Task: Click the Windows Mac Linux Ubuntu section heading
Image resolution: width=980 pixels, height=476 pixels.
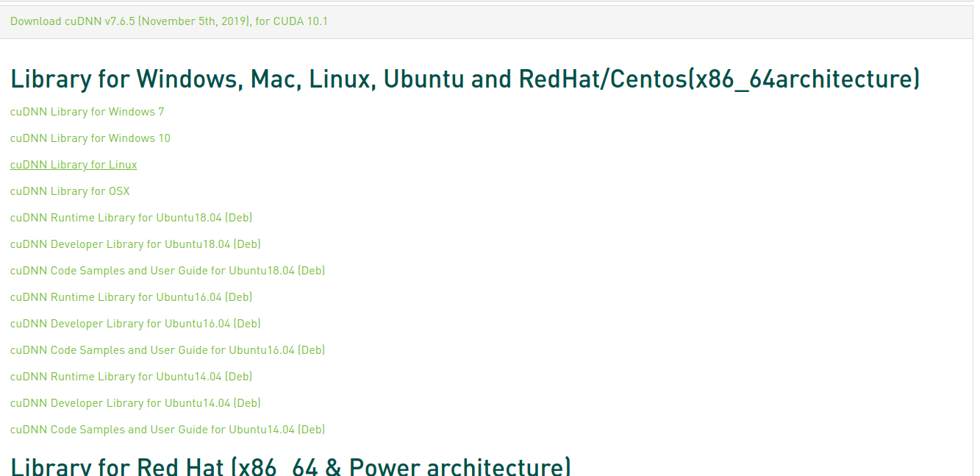Action: point(464,78)
